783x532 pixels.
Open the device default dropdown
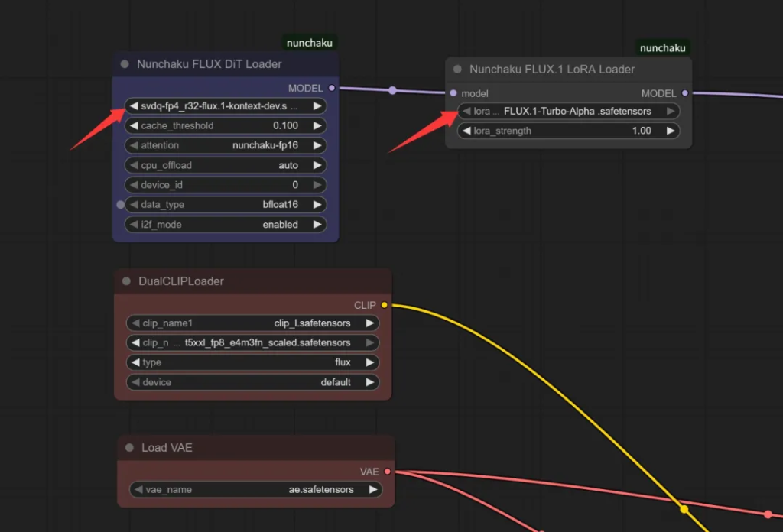click(x=252, y=382)
